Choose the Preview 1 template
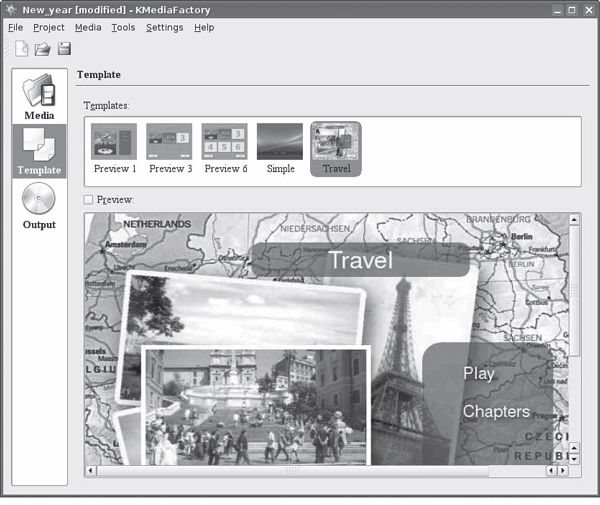600x505 pixels. click(x=114, y=148)
